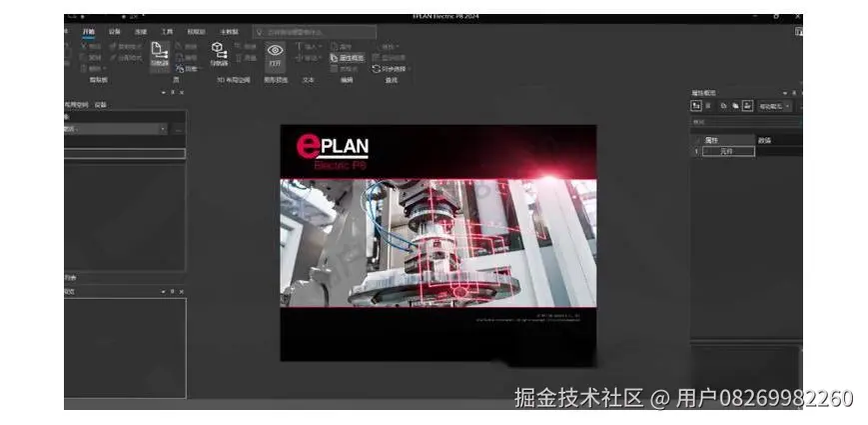Click first outlined icon in properties panel toolbar
868x425 pixels.
[x=696, y=105]
